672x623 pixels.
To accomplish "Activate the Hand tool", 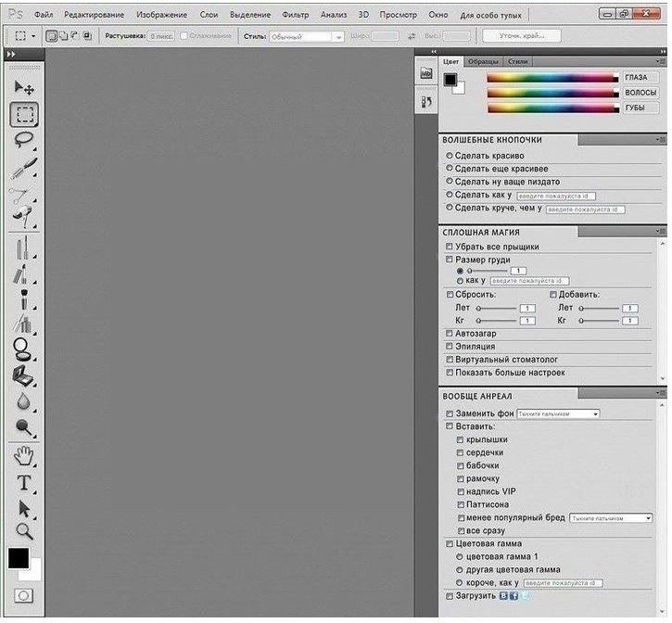I will (24, 455).
